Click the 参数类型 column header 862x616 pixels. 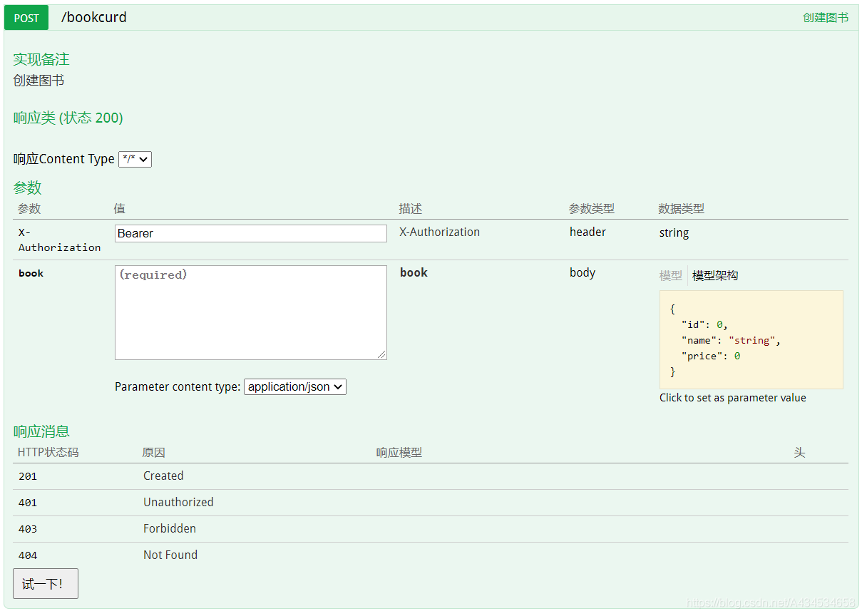(x=591, y=209)
